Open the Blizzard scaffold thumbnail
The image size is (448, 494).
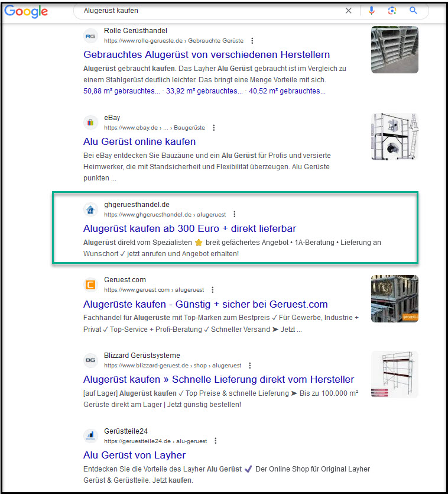tap(394, 374)
